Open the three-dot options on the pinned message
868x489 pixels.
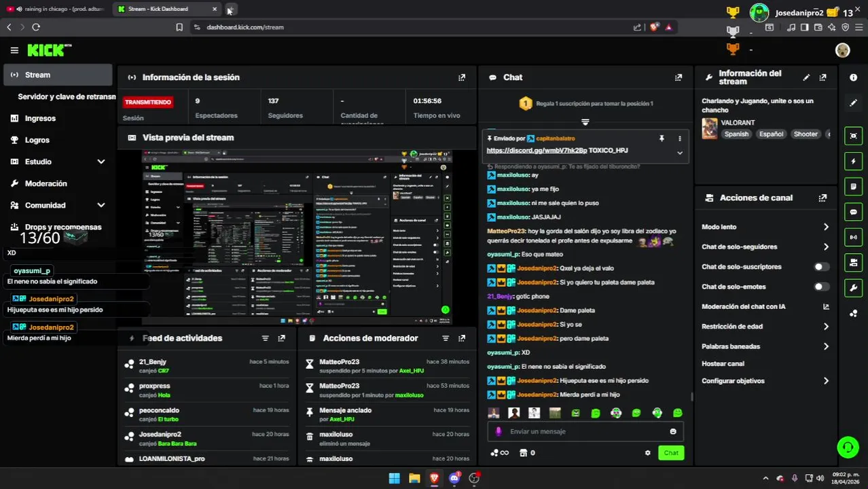679,139
